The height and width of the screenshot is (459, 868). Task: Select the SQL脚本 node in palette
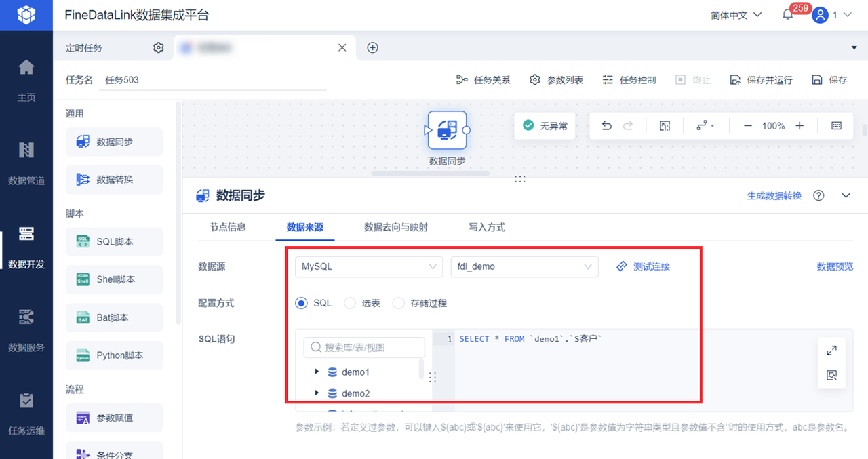coord(114,241)
